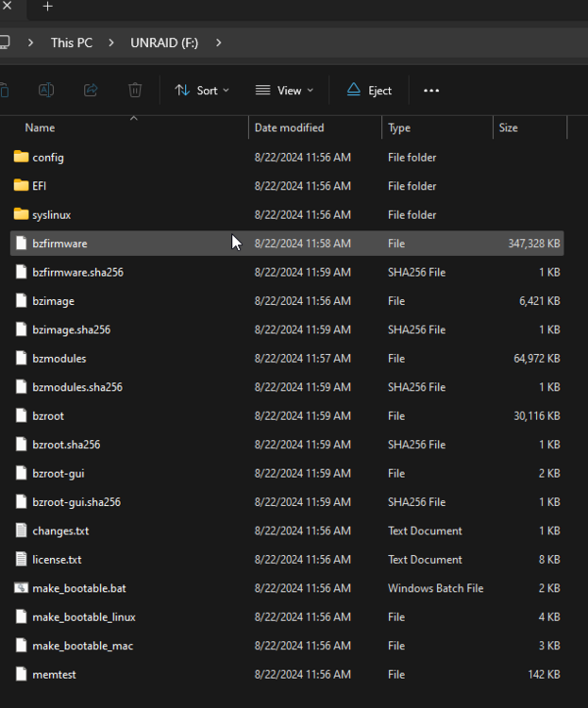
Task: Open the See more ellipsis menu
Action: [x=431, y=91]
